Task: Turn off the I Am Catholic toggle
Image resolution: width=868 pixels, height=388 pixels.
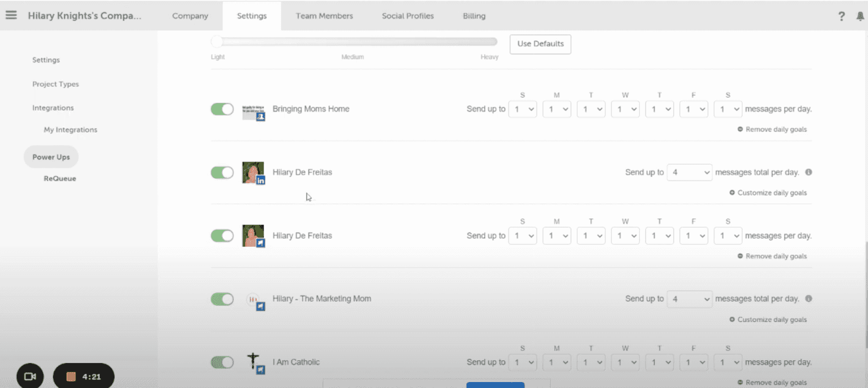Action: pyautogui.click(x=222, y=362)
